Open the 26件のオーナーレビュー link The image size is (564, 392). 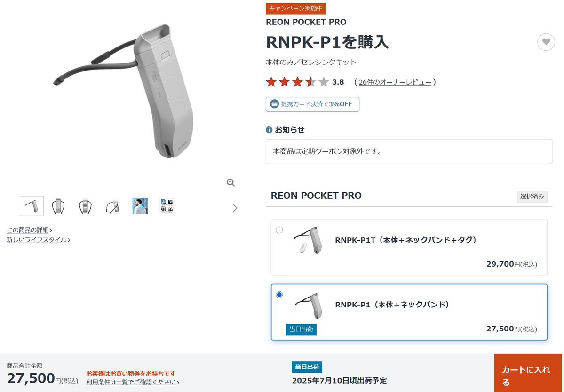395,82
